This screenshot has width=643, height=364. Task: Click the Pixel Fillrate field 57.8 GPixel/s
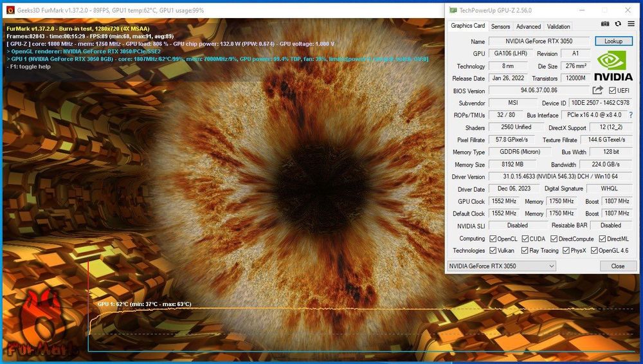pyautogui.click(x=511, y=140)
